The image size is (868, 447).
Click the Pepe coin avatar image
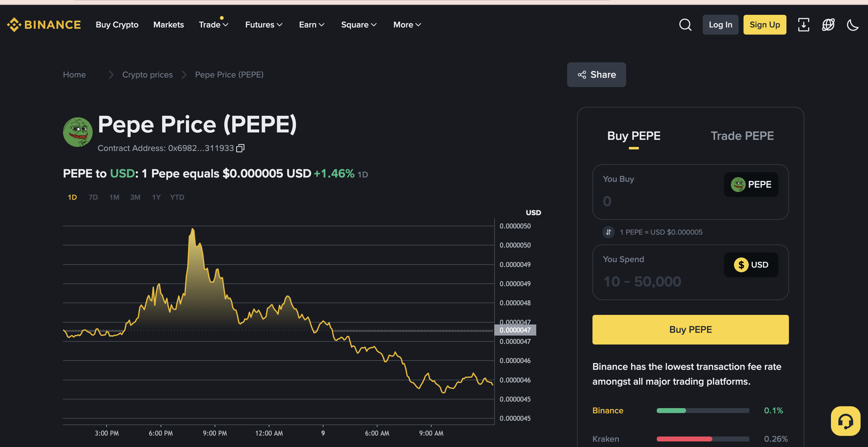78,132
